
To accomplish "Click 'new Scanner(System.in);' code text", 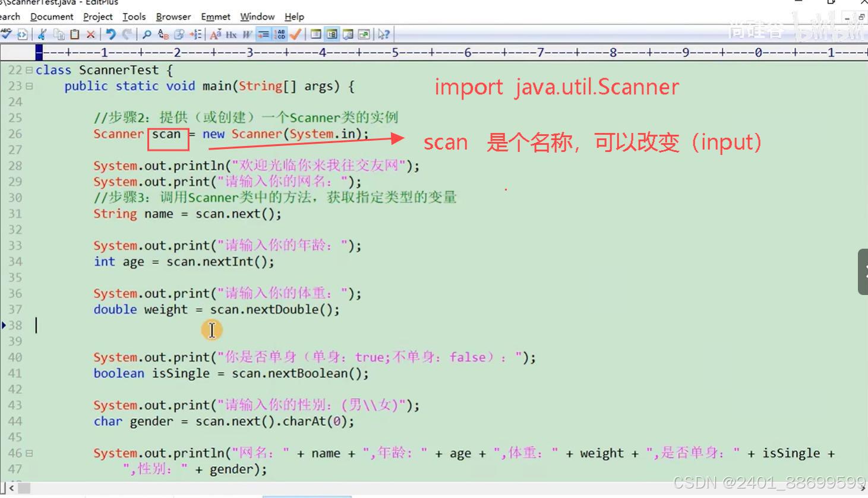I will pyautogui.click(x=286, y=134).
